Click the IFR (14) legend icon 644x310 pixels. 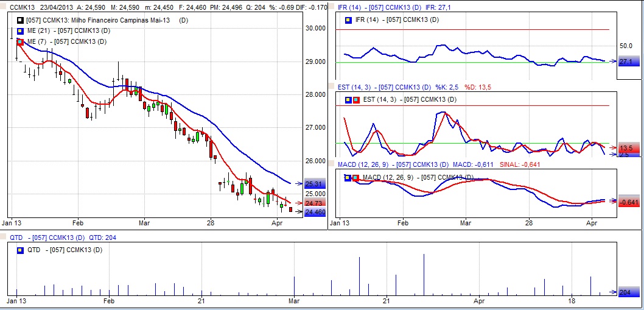point(348,20)
